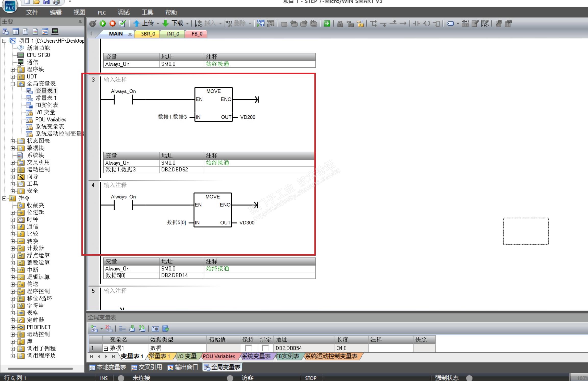Click the compile checkmark icon
This screenshot has height=381, width=588.
[122, 24]
